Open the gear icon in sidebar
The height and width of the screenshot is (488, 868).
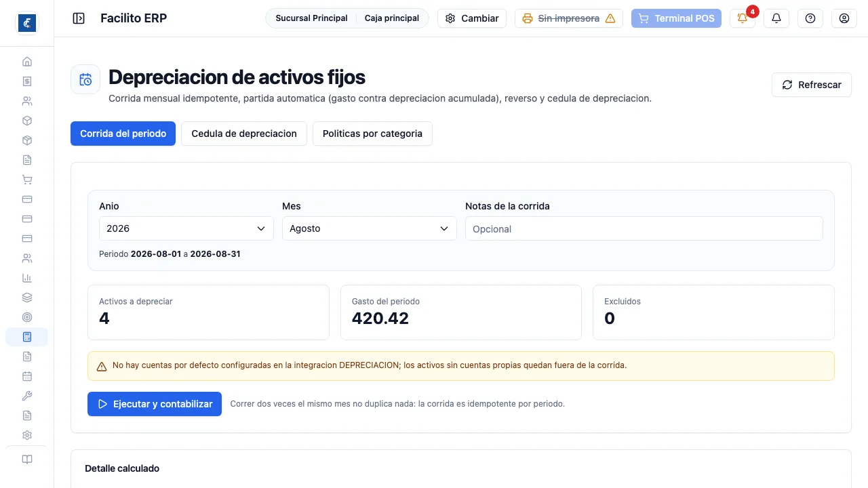pyautogui.click(x=27, y=435)
